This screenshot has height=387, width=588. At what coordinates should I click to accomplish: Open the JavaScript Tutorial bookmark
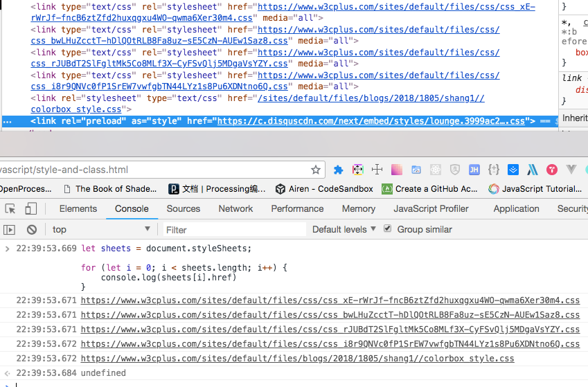pos(535,189)
